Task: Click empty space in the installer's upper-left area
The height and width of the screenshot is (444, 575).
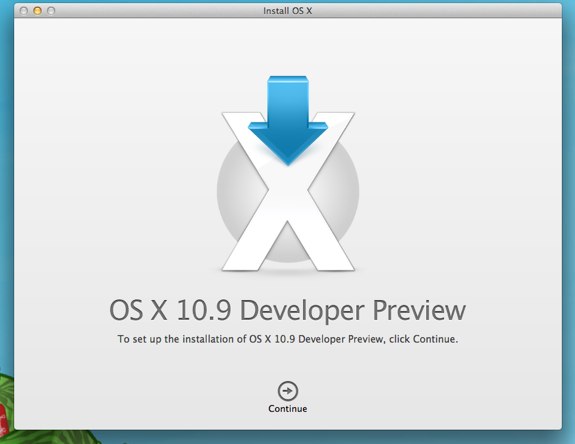Action: point(92,92)
